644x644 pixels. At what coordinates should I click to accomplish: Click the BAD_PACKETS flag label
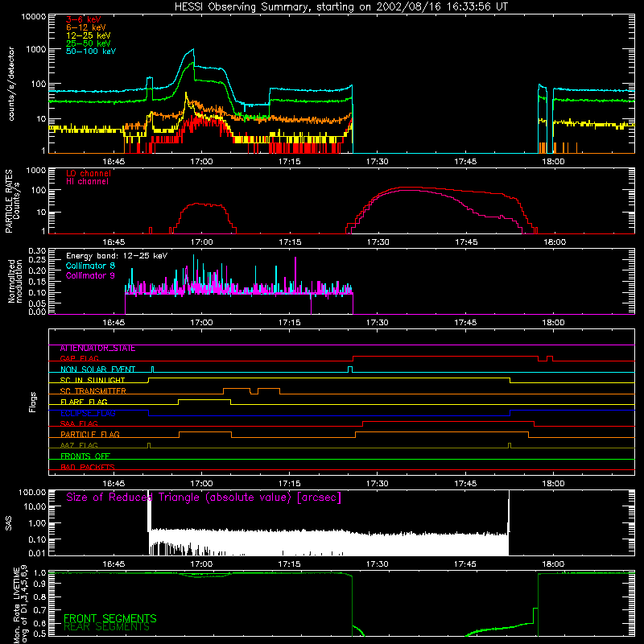pyautogui.click(x=88, y=467)
